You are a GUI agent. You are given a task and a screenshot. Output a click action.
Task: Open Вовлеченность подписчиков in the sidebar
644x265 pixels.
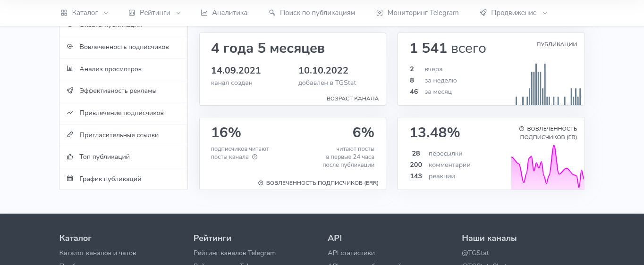(124, 47)
